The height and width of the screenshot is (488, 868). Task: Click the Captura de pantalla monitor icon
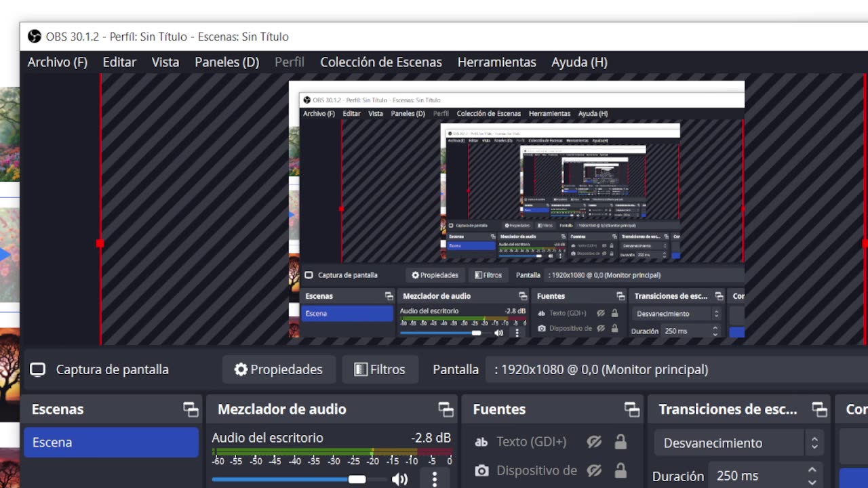[x=38, y=369]
